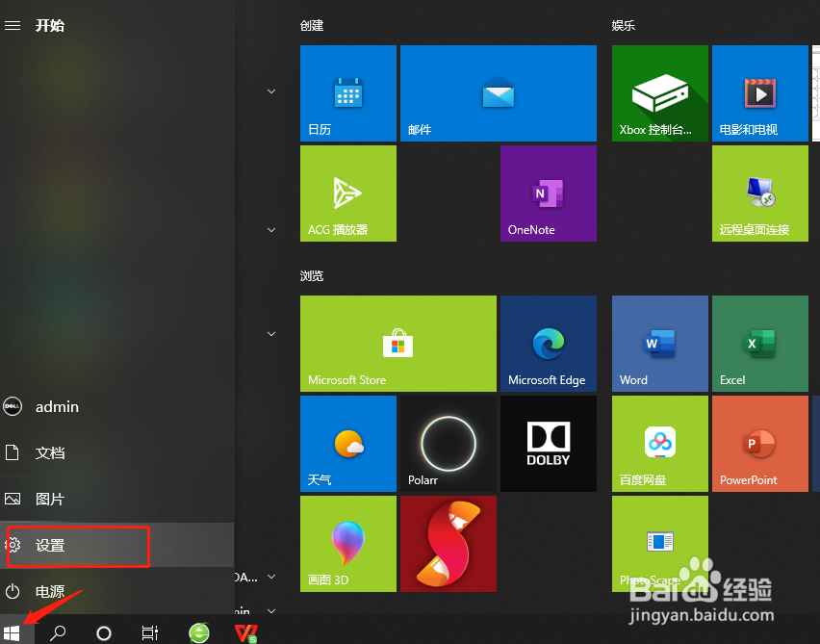Open the OneNote tile
This screenshot has width=820, height=644.
(x=549, y=193)
